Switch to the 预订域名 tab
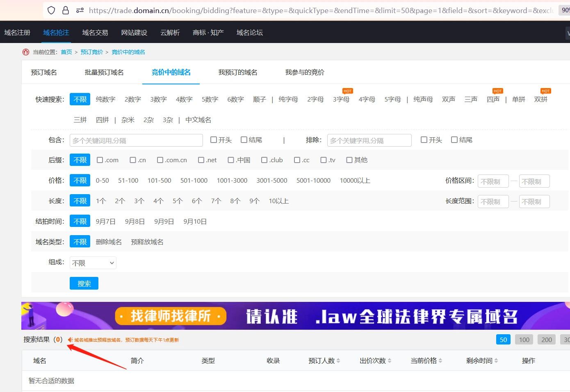570x392 pixels. (x=44, y=73)
